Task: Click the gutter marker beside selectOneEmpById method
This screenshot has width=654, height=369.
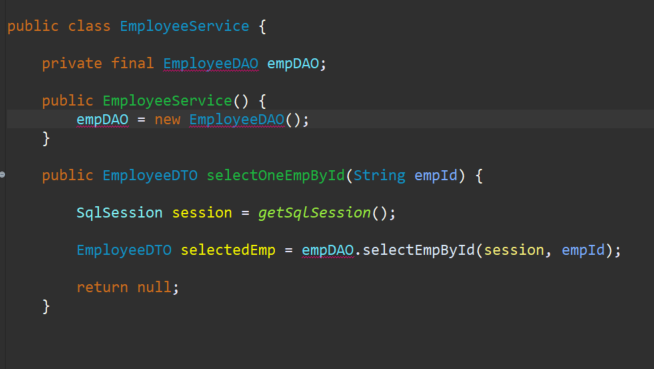Action: pyautogui.click(x=2, y=175)
